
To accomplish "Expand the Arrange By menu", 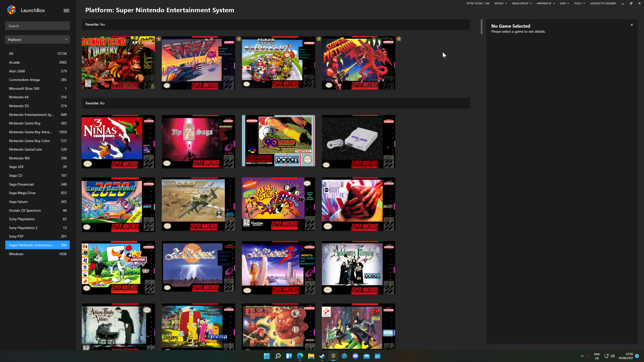I will pos(546,3).
